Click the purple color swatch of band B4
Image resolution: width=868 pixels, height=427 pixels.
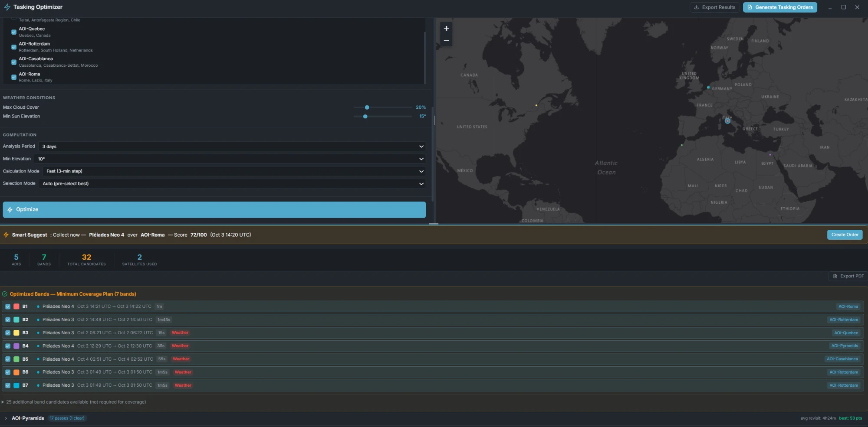[x=16, y=346]
